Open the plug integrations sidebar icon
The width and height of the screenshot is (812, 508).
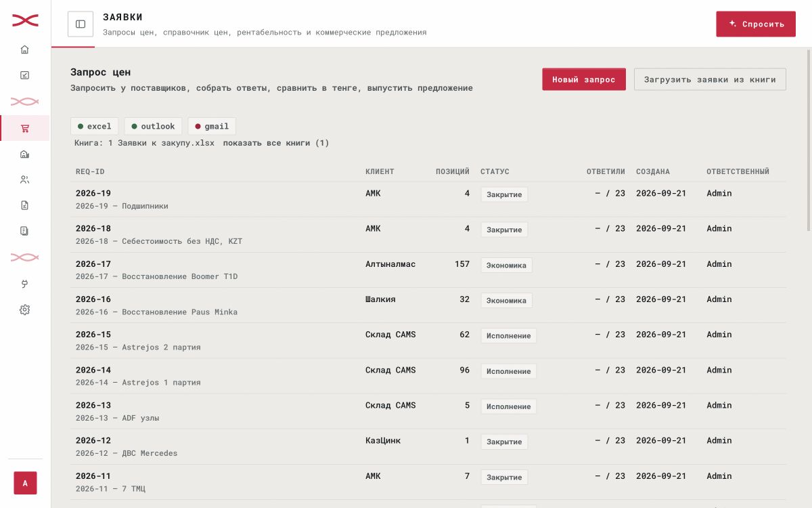25,284
